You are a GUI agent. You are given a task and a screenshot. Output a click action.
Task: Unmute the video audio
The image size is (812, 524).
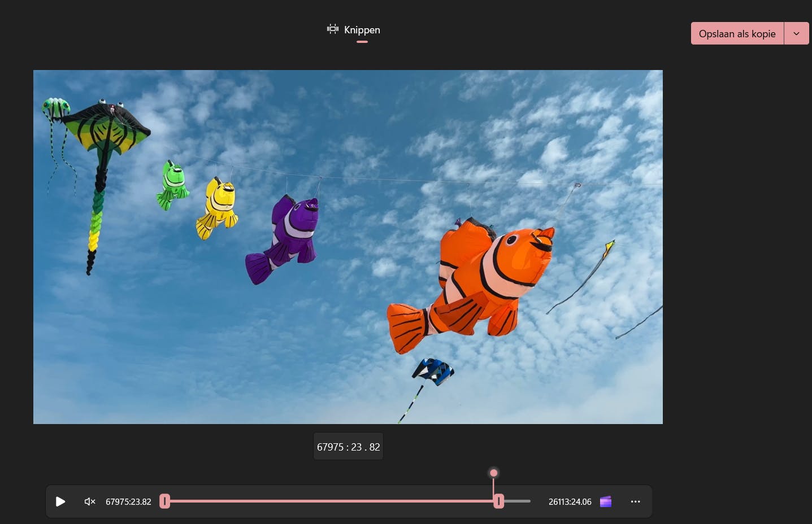tap(90, 501)
